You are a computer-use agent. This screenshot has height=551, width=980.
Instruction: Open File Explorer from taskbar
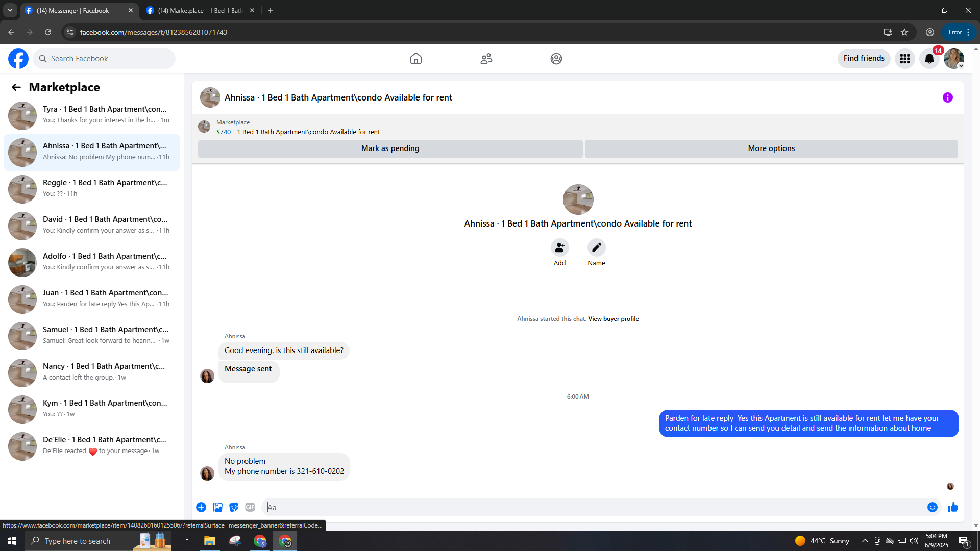(x=210, y=541)
